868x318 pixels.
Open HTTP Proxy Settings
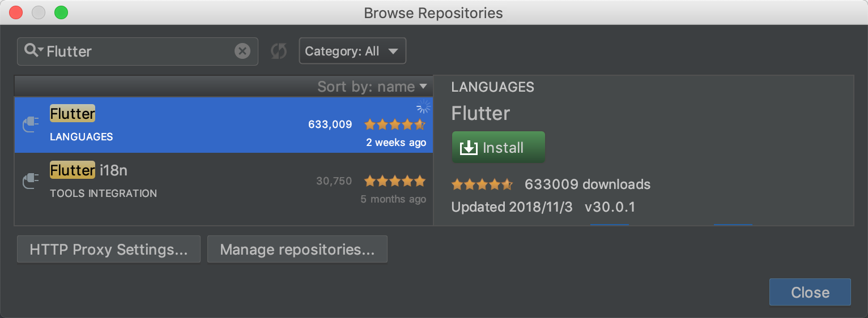tap(109, 250)
